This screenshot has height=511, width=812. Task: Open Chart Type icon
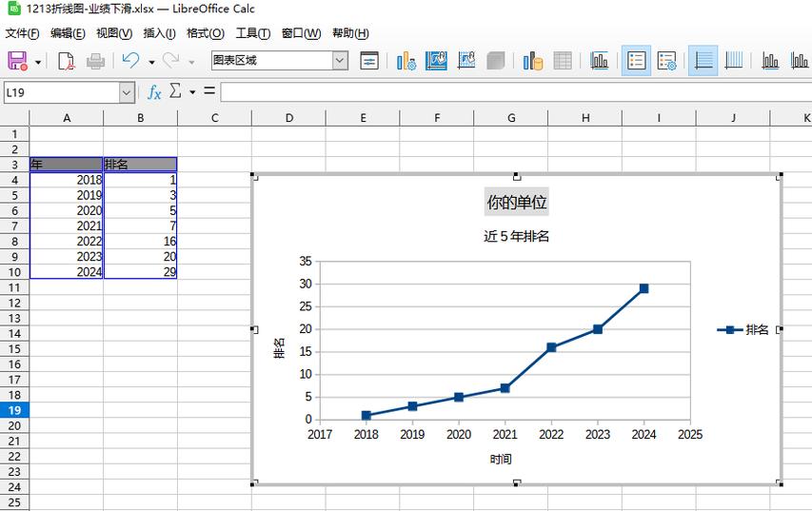click(406, 61)
